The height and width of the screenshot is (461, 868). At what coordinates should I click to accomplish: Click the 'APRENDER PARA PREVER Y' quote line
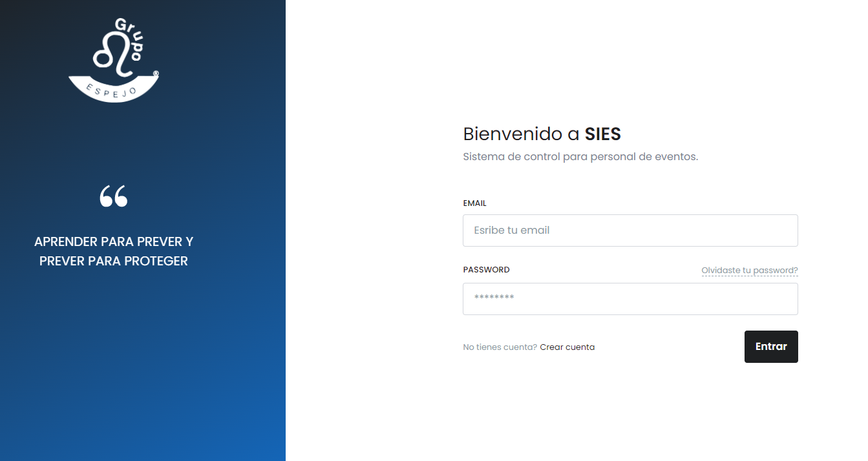click(114, 242)
